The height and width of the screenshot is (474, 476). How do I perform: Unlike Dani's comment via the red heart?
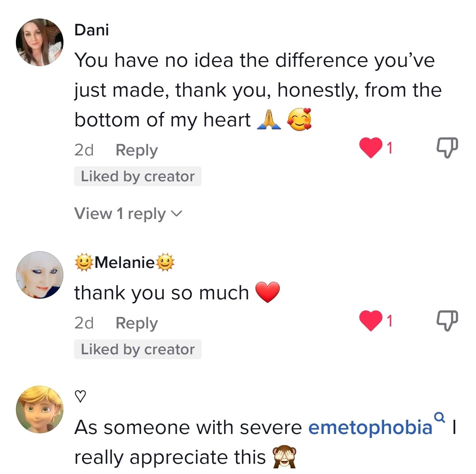click(x=371, y=148)
